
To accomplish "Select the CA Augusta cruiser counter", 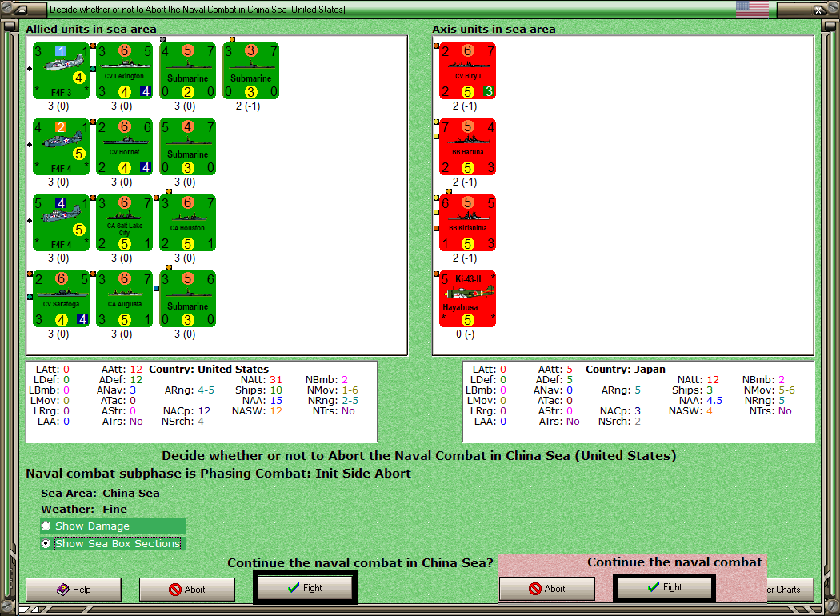I will 124,299.
